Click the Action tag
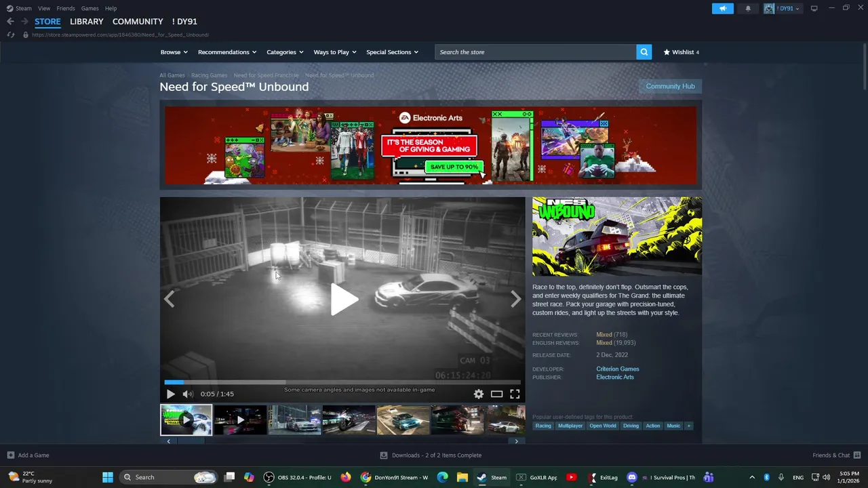Screen dimensions: 868x488 click(653, 426)
